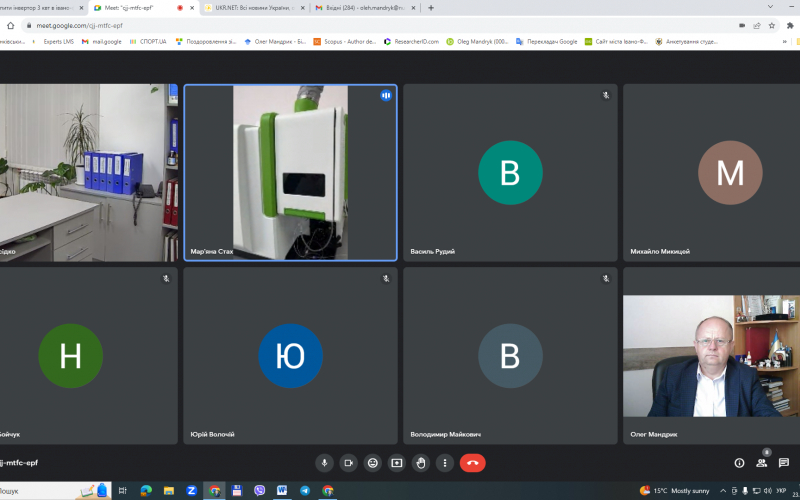Open the СПОРТ.UA bookmark
The height and width of the screenshot is (500, 800).
pyautogui.click(x=148, y=42)
